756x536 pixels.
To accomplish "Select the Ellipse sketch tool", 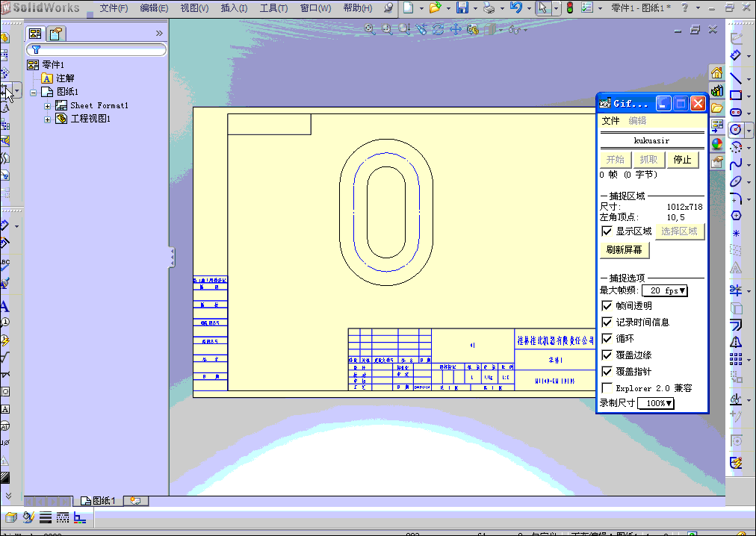I will (x=736, y=181).
